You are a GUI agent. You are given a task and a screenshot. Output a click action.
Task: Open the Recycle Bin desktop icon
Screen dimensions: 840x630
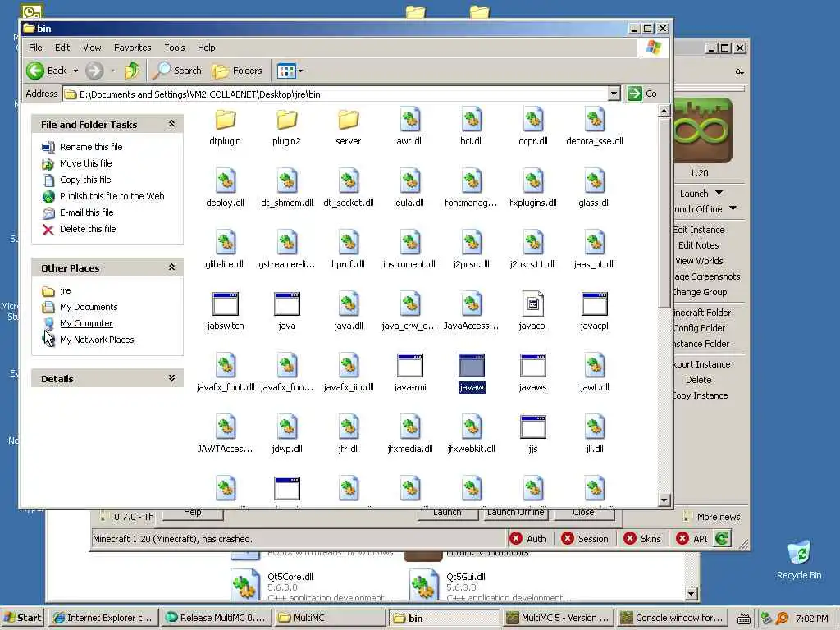point(799,559)
